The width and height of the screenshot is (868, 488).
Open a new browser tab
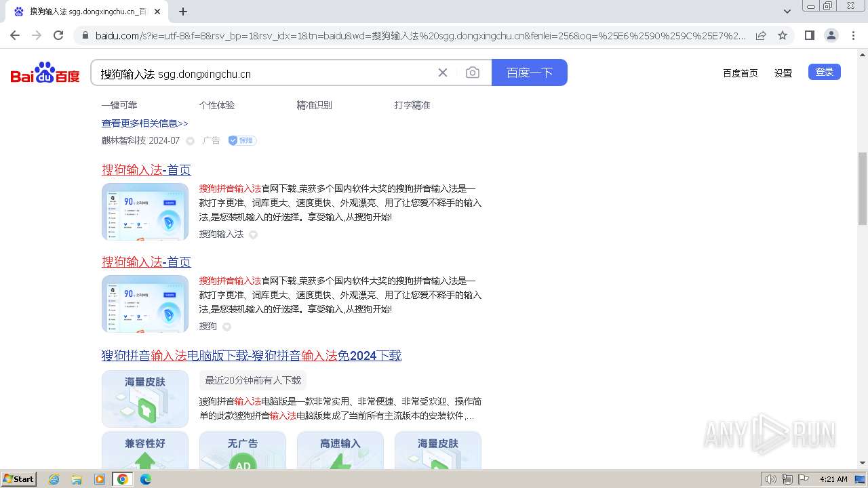pyautogui.click(x=183, y=12)
